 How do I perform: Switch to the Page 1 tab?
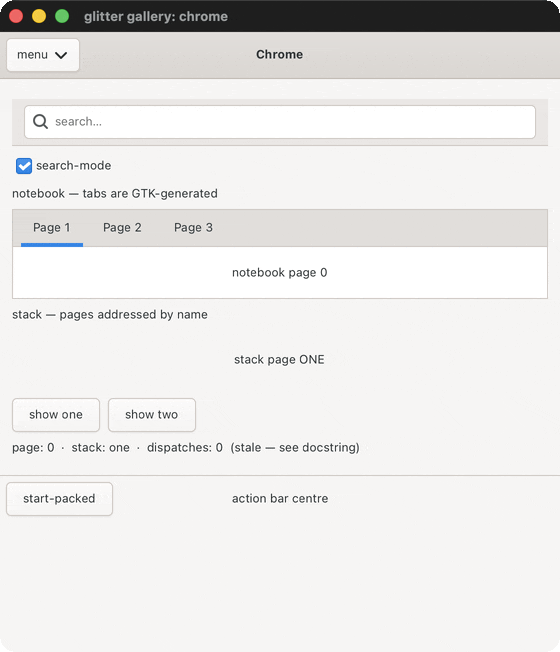(x=52, y=228)
